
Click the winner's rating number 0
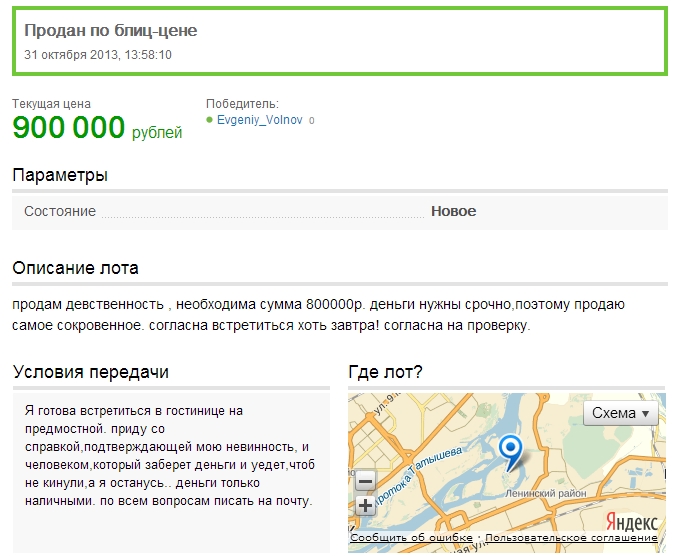coord(312,121)
